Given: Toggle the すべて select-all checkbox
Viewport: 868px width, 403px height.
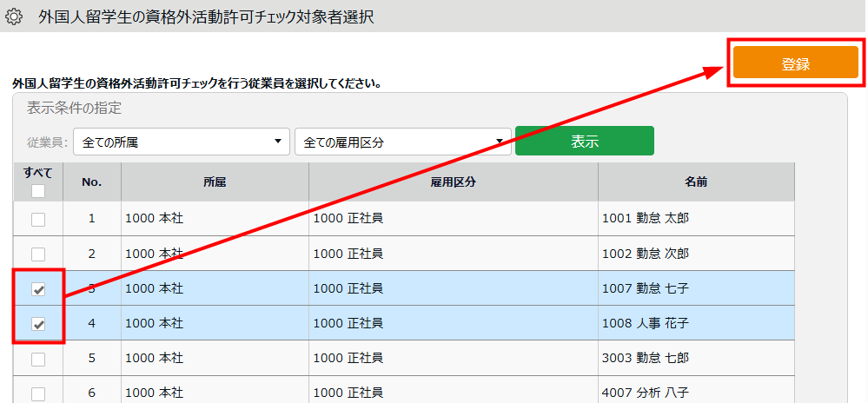Looking at the screenshot, I should pos(38,191).
